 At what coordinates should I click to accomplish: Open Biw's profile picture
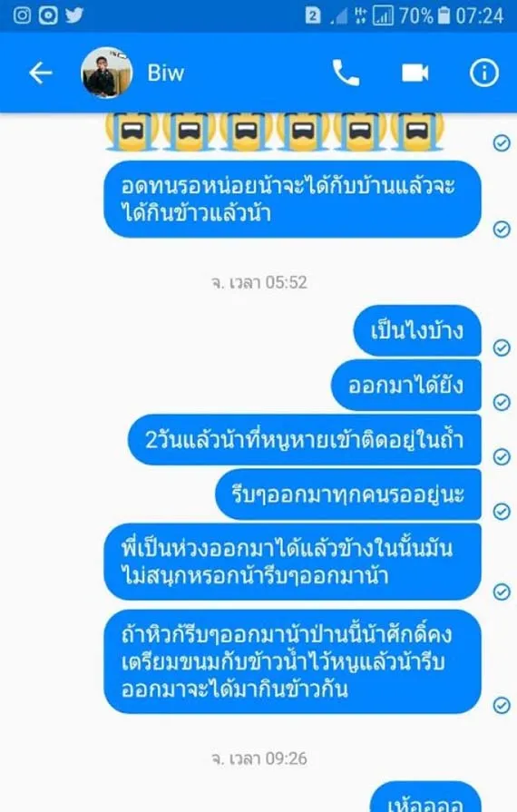click(107, 73)
